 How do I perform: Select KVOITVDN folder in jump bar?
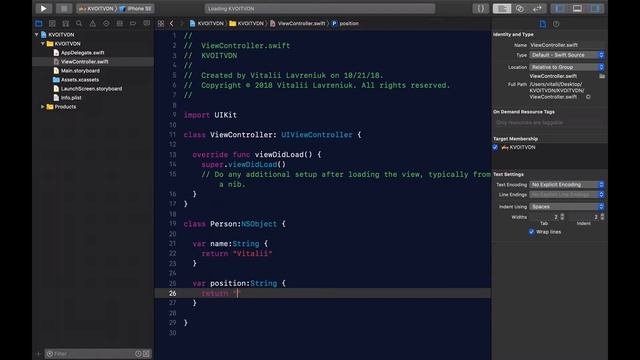(247, 24)
